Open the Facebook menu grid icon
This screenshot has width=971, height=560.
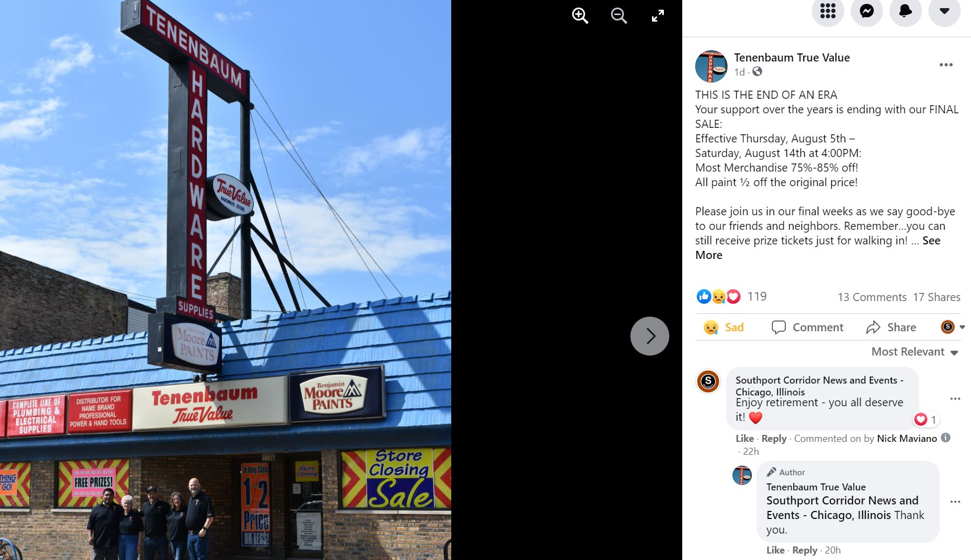coord(828,11)
